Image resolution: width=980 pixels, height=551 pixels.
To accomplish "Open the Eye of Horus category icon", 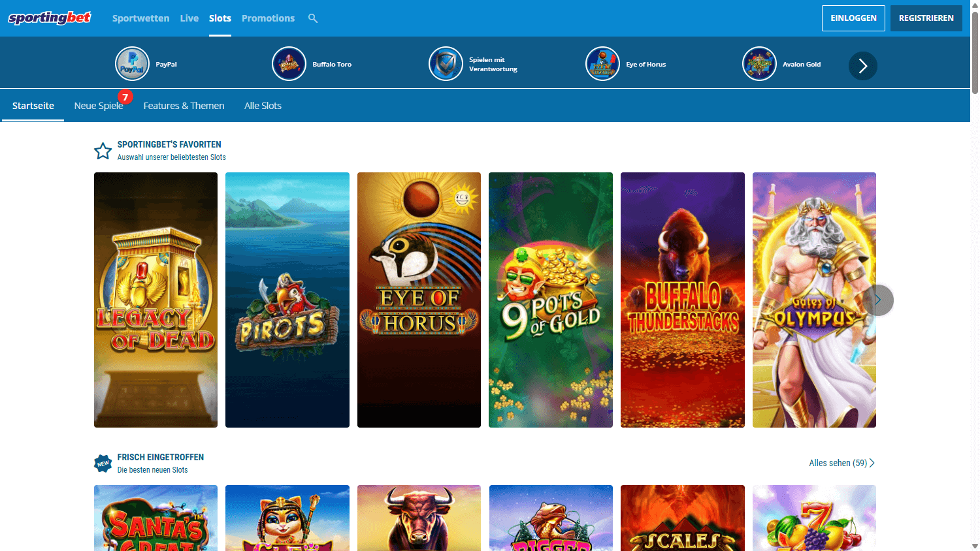I will (602, 63).
